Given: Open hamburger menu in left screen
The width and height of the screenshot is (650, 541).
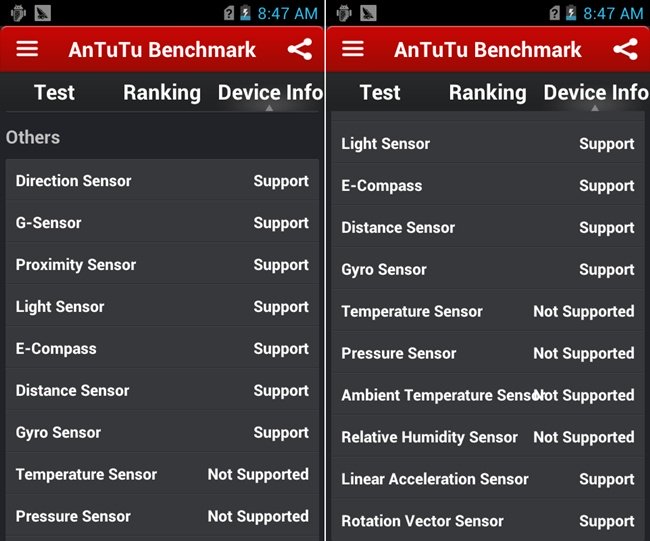Looking at the screenshot, I should (x=27, y=50).
